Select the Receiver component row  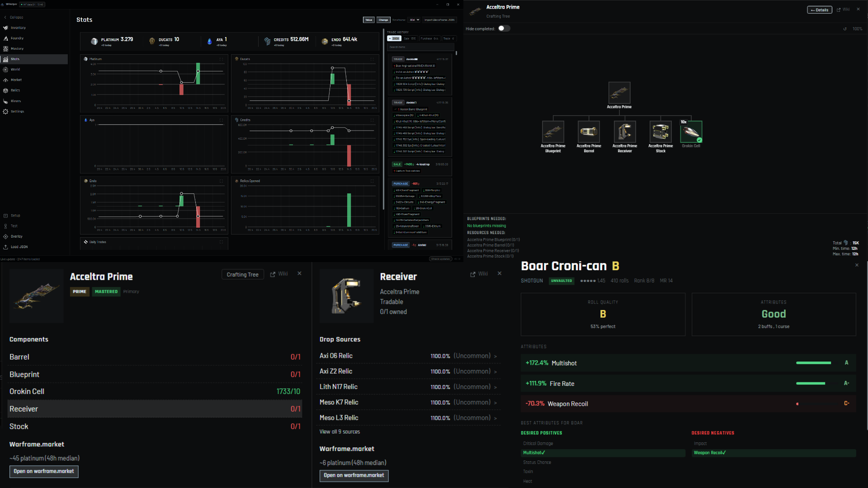click(x=155, y=409)
